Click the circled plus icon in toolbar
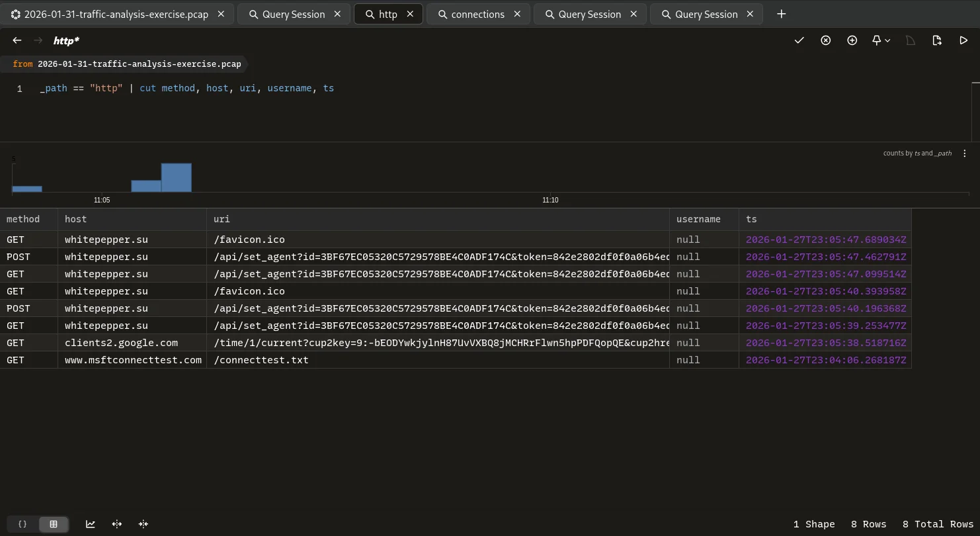 click(x=852, y=40)
